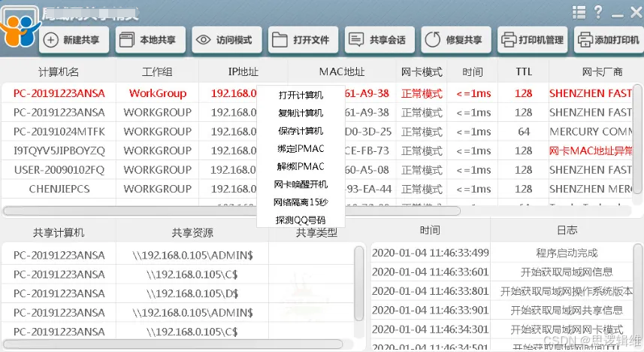Click the 共享资源 column header
Screen dimensions: 644x352
click(x=192, y=232)
